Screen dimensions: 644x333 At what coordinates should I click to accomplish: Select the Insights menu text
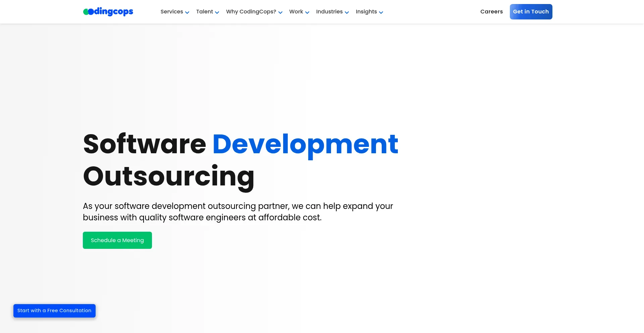click(366, 12)
